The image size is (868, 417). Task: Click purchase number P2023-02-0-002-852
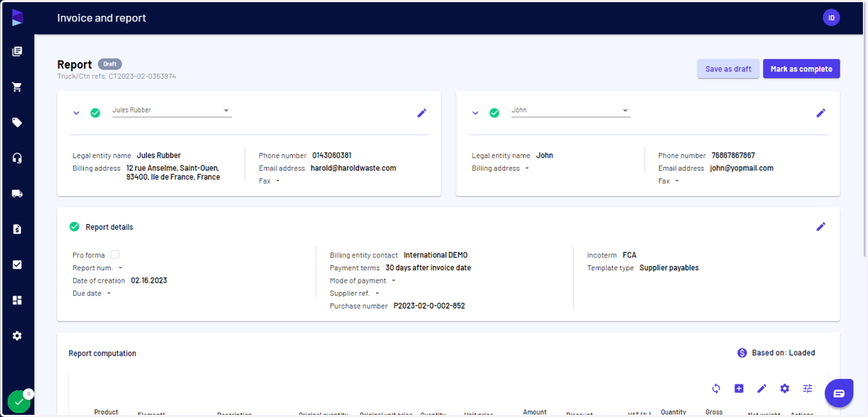pyautogui.click(x=429, y=306)
